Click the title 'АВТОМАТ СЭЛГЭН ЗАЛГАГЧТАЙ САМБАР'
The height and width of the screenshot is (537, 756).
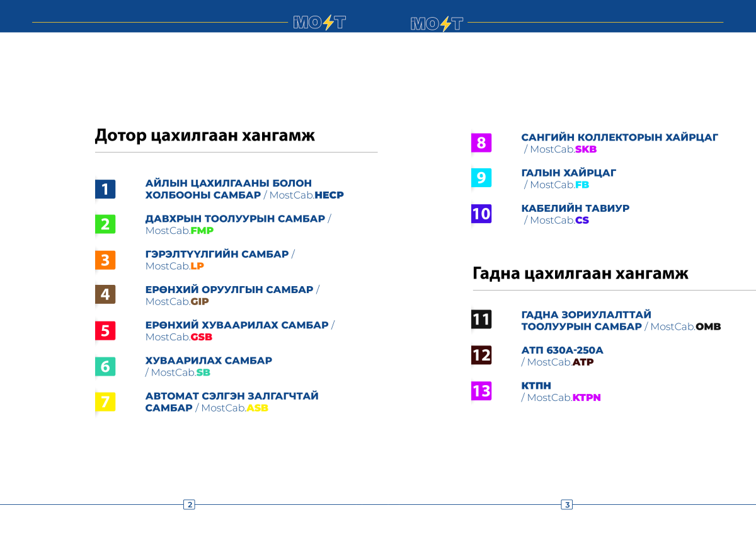click(232, 402)
